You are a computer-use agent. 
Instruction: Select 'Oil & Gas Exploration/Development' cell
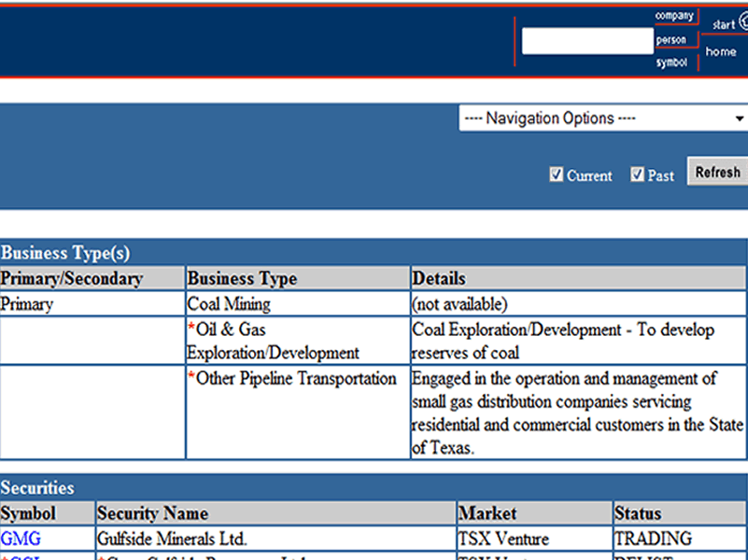click(298, 341)
